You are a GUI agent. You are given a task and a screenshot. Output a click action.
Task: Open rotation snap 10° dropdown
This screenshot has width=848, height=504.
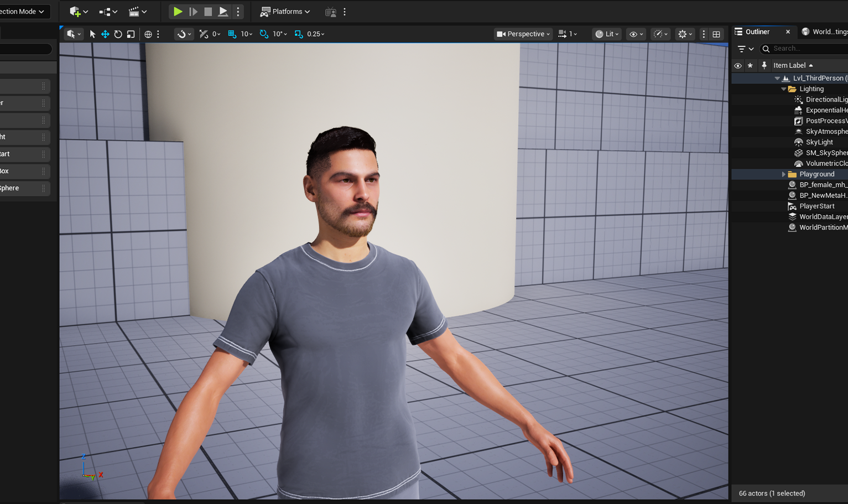coord(280,34)
